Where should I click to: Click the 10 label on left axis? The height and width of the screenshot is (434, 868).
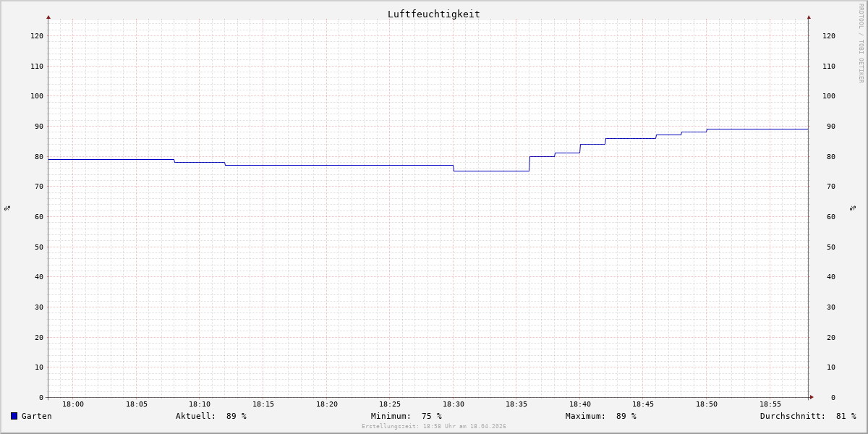39,367
